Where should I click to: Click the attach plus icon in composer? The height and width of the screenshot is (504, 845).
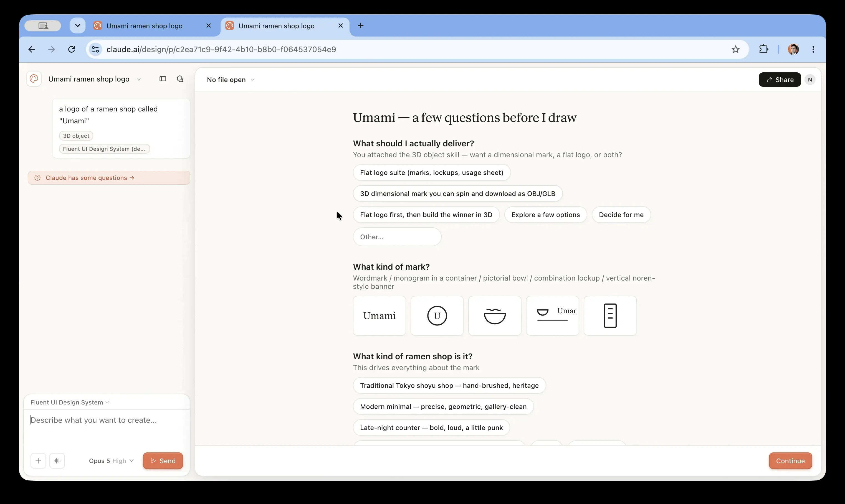38,461
